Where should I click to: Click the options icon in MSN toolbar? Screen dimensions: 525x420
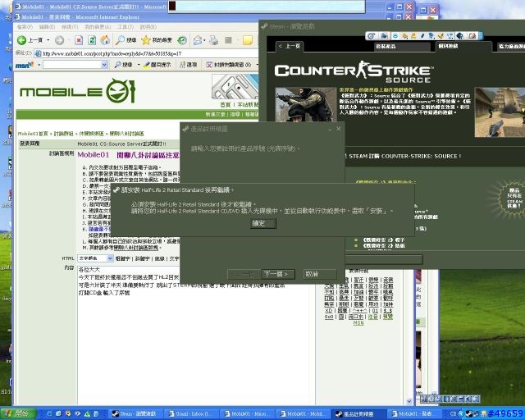[x=182, y=65]
